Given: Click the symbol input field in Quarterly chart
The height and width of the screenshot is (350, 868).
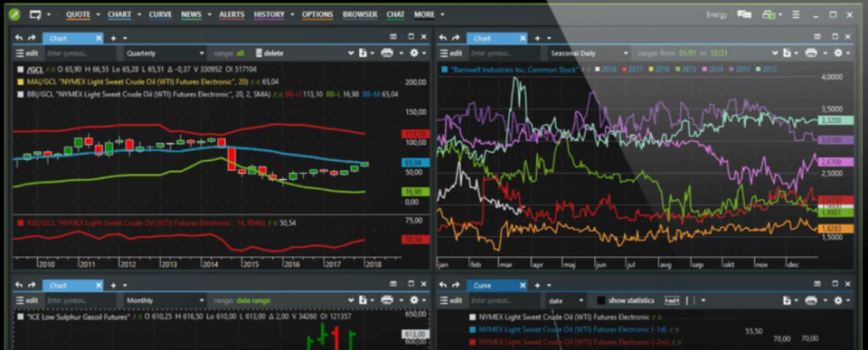Looking at the screenshot, I should coord(80,53).
